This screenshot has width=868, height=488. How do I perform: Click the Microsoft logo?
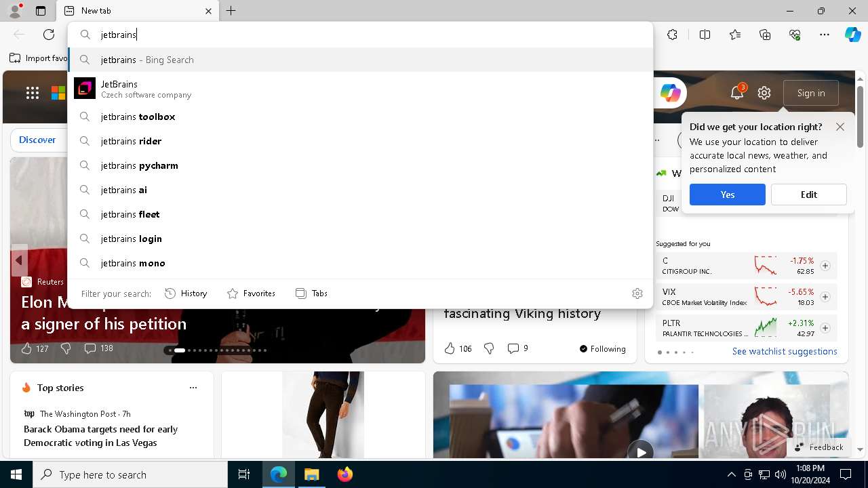58,93
